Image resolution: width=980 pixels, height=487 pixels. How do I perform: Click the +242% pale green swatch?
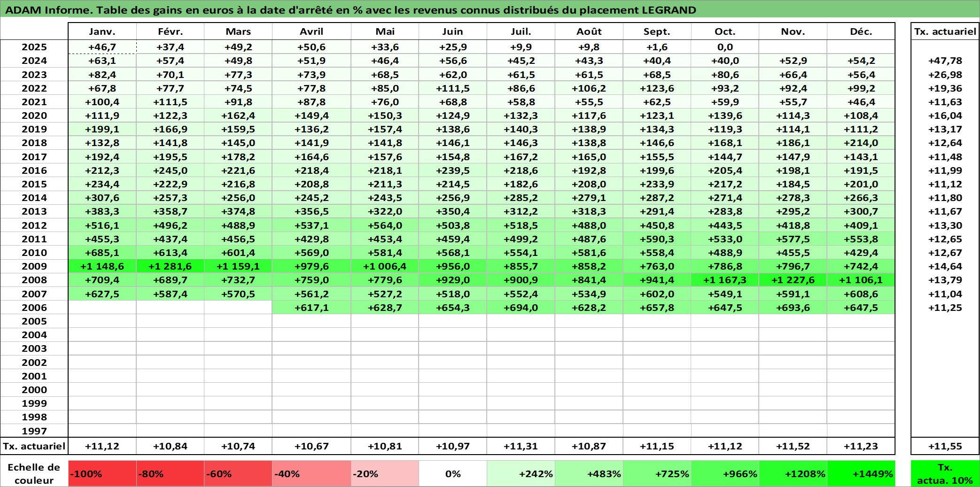[521, 473]
